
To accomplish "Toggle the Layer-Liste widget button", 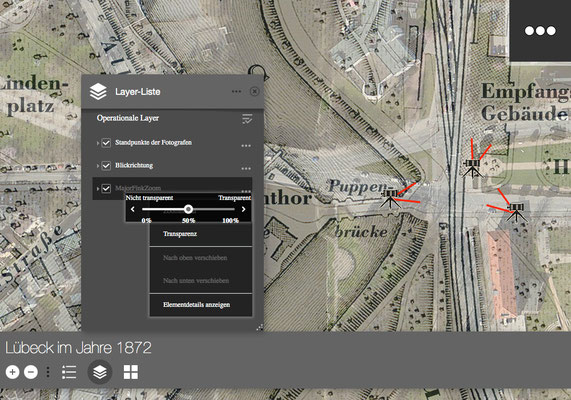I will [x=100, y=372].
